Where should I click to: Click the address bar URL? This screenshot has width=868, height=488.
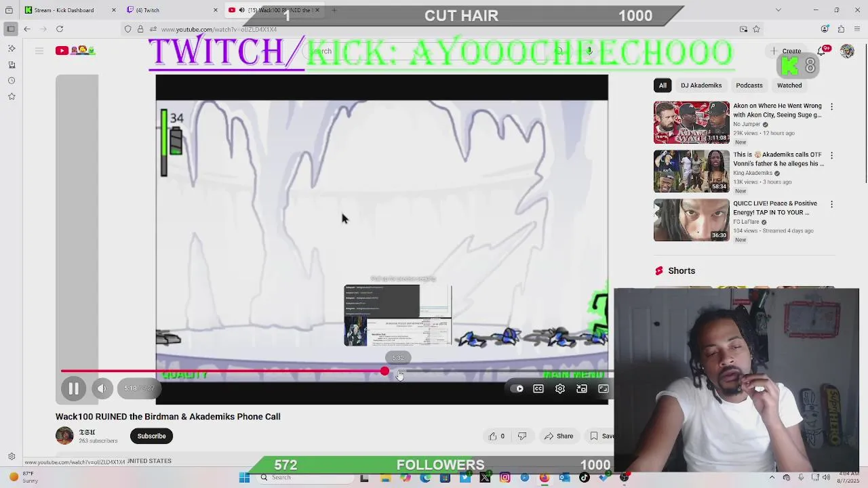click(x=219, y=29)
